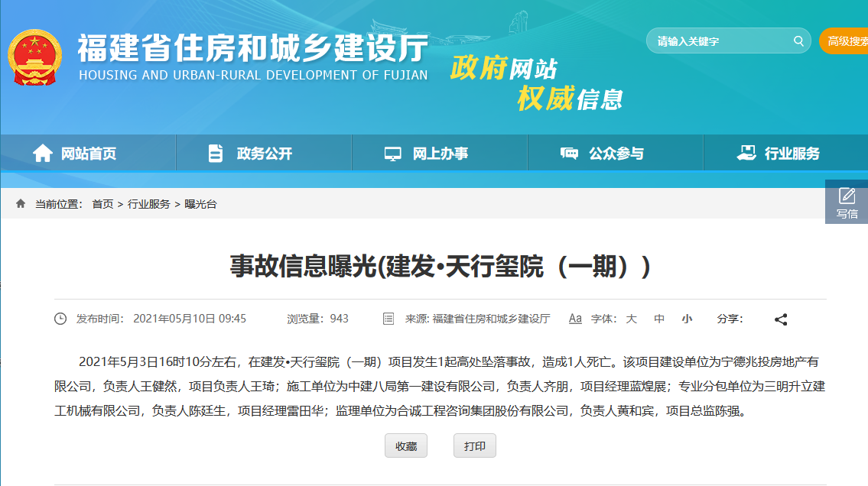868x486 pixels.
Task: Click the share icon
Action: pyautogui.click(x=781, y=319)
